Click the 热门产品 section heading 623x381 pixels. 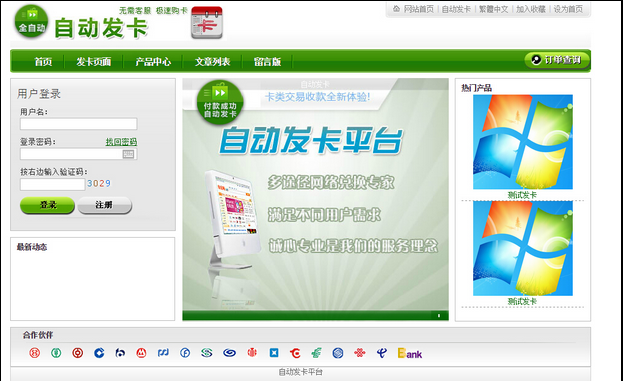point(476,88)
